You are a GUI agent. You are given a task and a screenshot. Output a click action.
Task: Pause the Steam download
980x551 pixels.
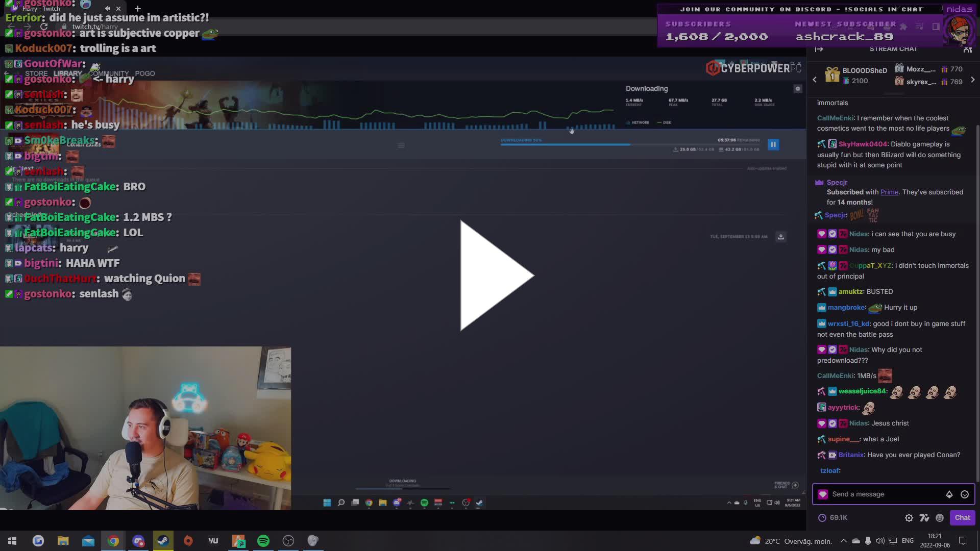tap(774, 144)
